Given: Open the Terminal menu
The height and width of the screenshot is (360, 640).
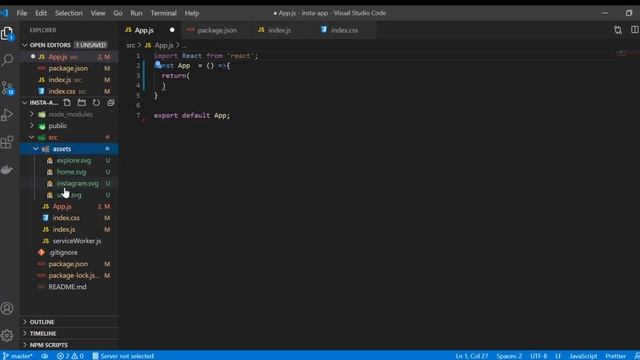Looking at the screenshot, I should pyautogui.click(x=163, y=13).
